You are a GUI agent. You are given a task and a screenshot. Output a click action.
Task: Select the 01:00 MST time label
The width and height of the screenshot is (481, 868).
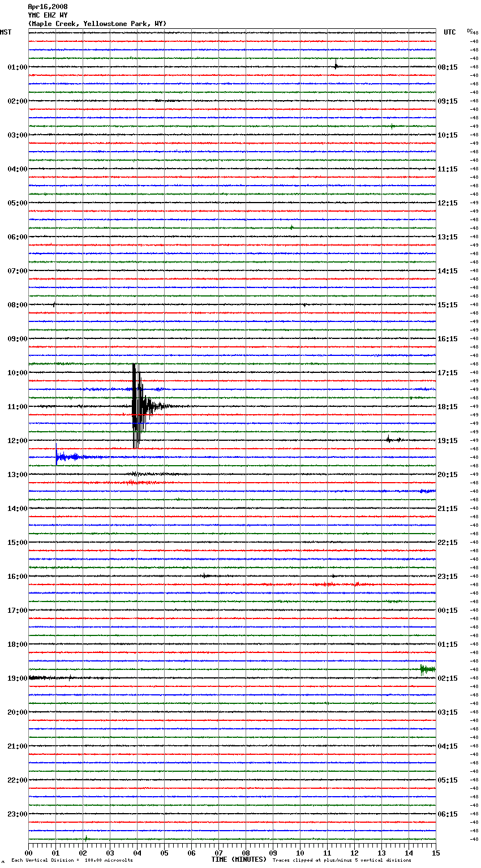(x=17, y=67)
